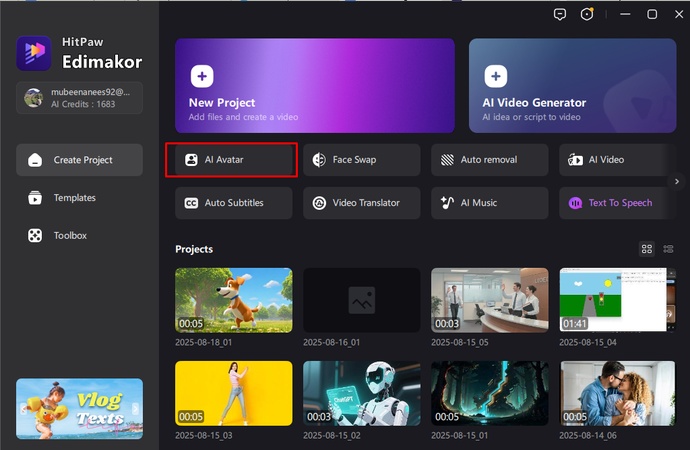Select Create Project in the sidebar
Viewport: 690px width, 450px height.
80,160
